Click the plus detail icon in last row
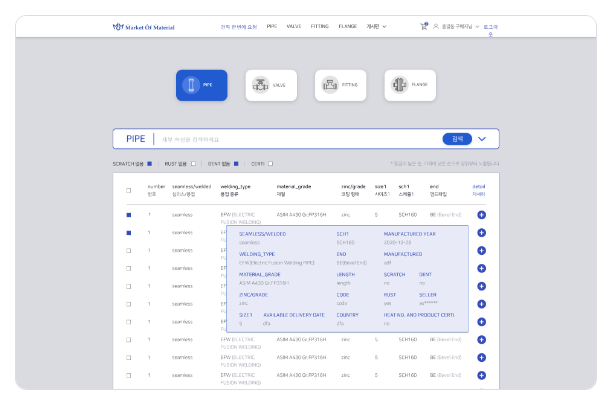 (x=481, y=375)
